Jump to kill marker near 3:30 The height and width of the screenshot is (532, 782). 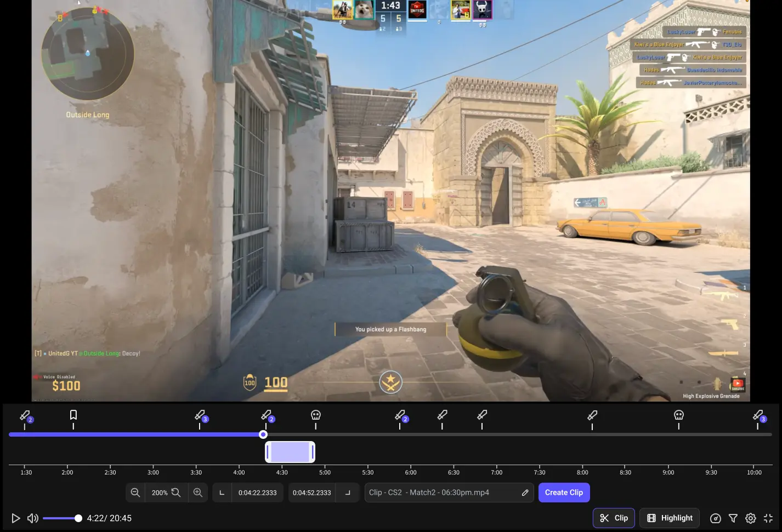coord(200,416)
